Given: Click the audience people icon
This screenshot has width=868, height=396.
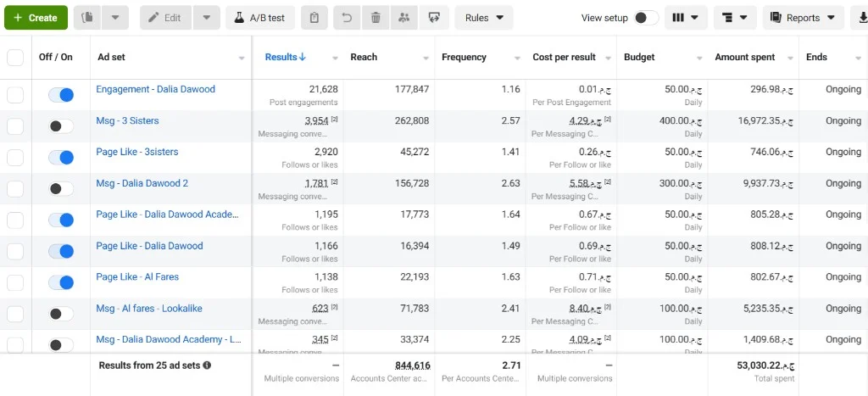Looking at the screenshot, I should coord(404,18).
